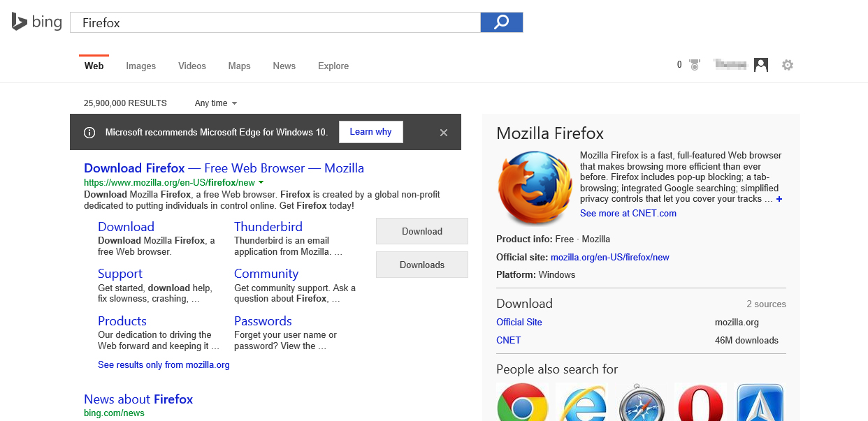Switch to the Maps tab
Image resolution: width=868 pixels, height=421 pixels.
click(239, 66)
